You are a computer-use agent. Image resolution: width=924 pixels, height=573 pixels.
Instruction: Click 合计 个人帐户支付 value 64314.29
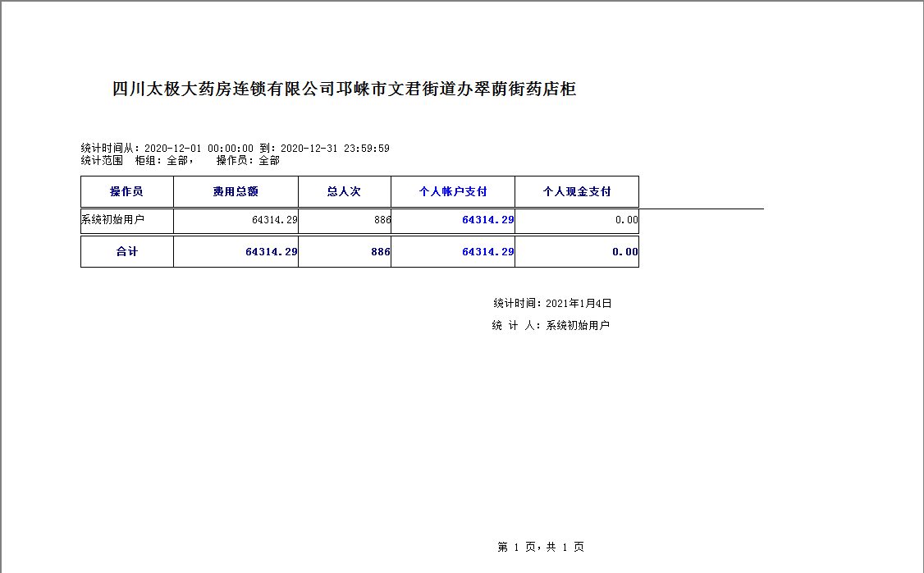(x=488, y=252)
